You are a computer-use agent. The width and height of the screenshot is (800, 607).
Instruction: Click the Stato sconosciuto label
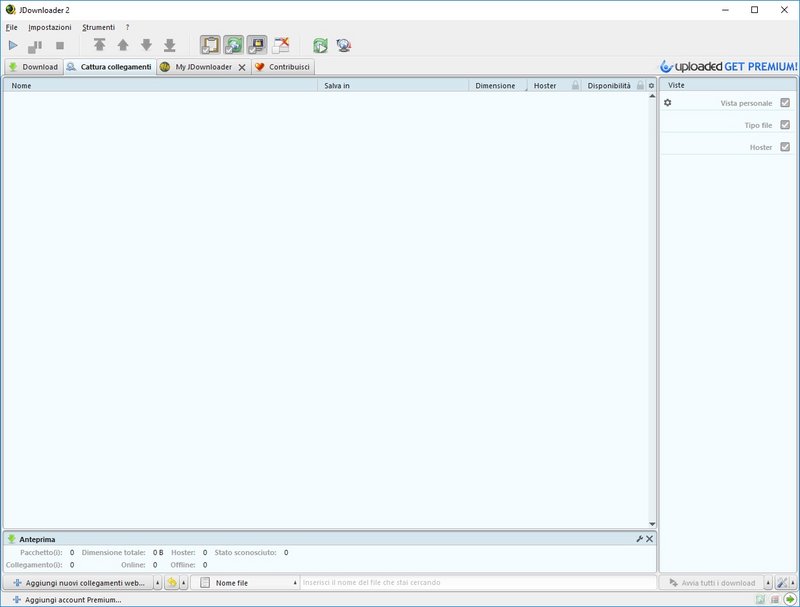(245, 552)
